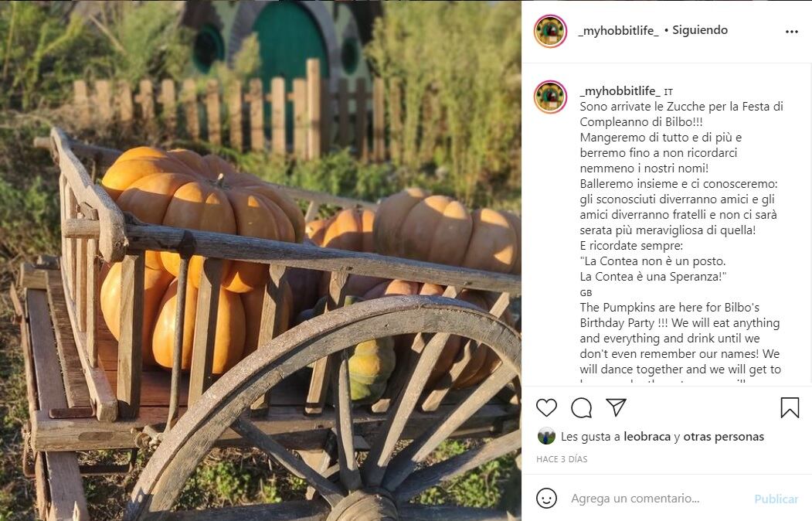812x521 pixels.
Task: Click _myhobbitlife_ profile picture in header
Action: click(551, 31)
